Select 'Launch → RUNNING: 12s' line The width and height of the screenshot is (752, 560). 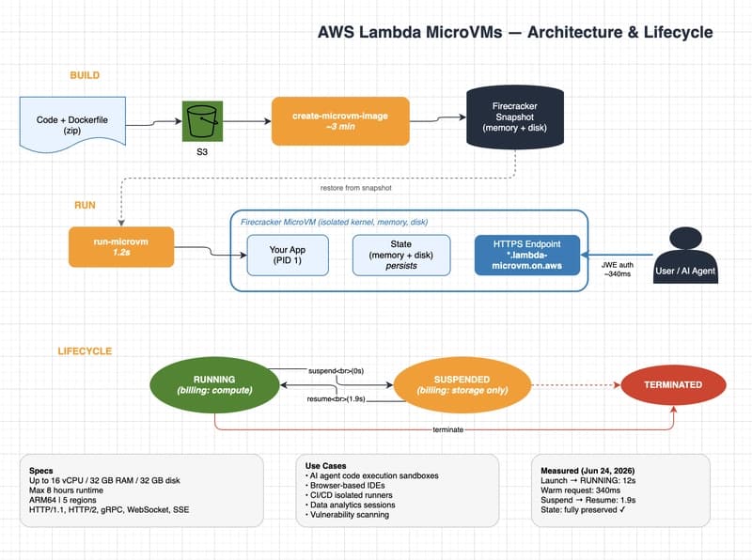(x=588, y=480)
